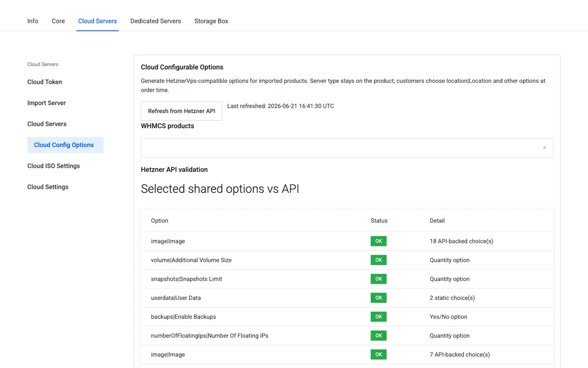Viewport: 588px width, 368px height.
Task: Open the Storage Box tab
Action: pyautogui.click(x=211, y=21)
